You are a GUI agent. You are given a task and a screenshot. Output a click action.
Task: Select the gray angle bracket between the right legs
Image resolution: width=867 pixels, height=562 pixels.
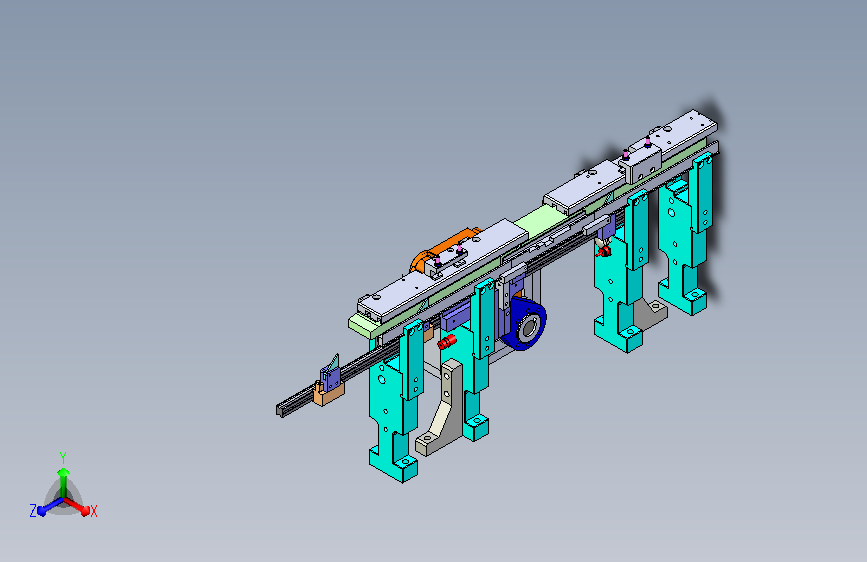coord(650,314)
